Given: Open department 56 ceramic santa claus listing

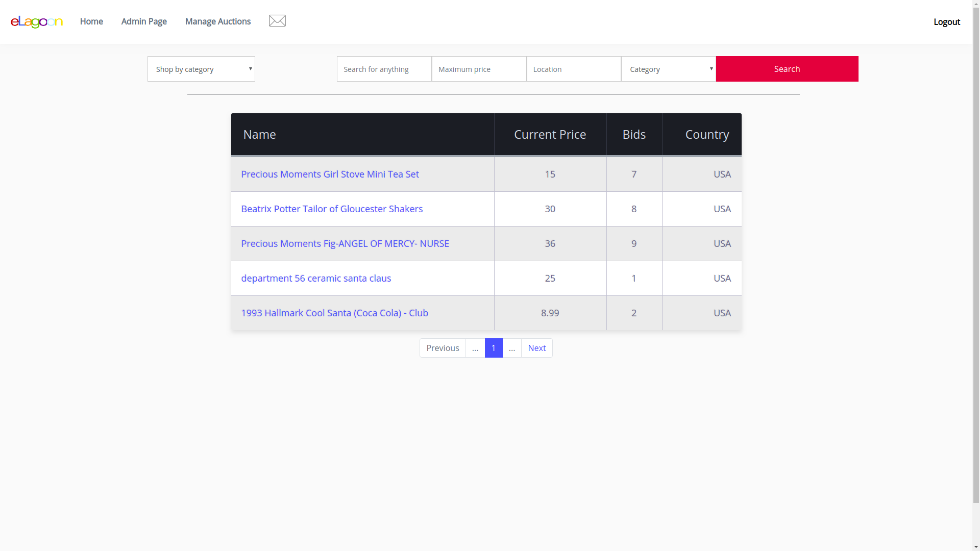Looking at the screenshot, I should pyautogui.click(x=316, y=279).
